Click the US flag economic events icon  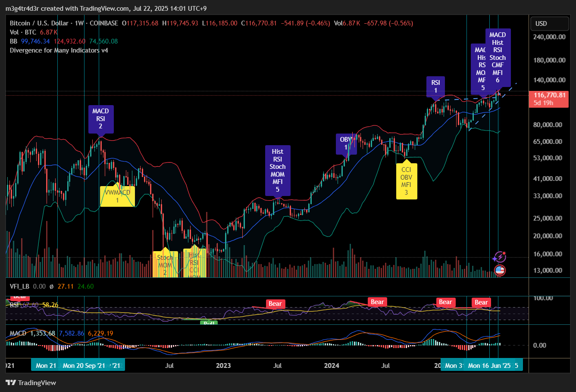[500, 271]
